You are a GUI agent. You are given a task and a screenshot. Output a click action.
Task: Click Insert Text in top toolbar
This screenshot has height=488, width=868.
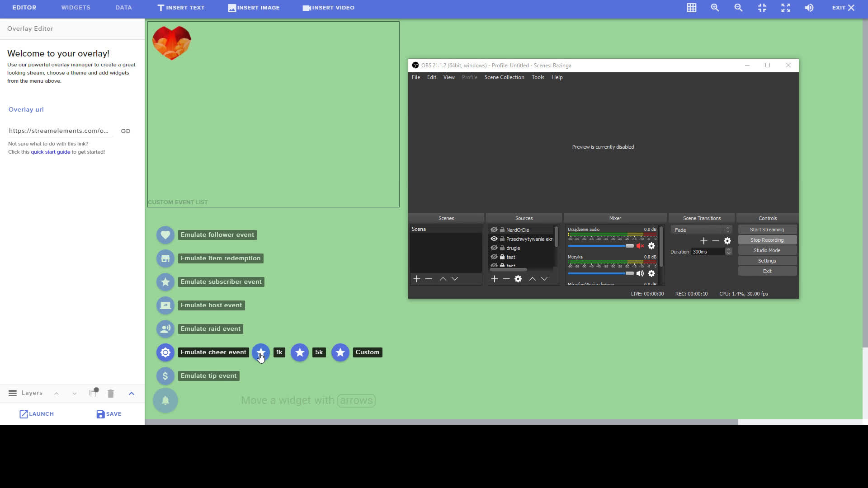pos(181,8)
